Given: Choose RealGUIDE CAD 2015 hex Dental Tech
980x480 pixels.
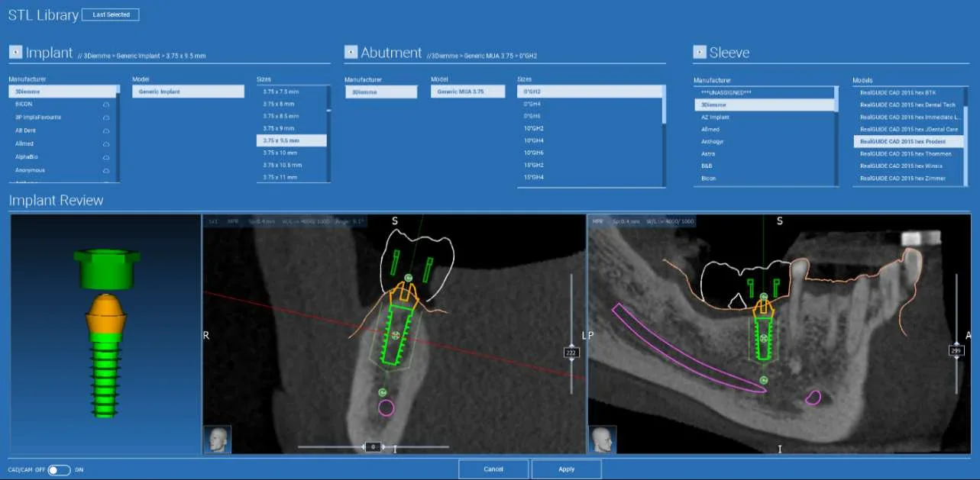Looking at the screenshot, I should (907, 105).
